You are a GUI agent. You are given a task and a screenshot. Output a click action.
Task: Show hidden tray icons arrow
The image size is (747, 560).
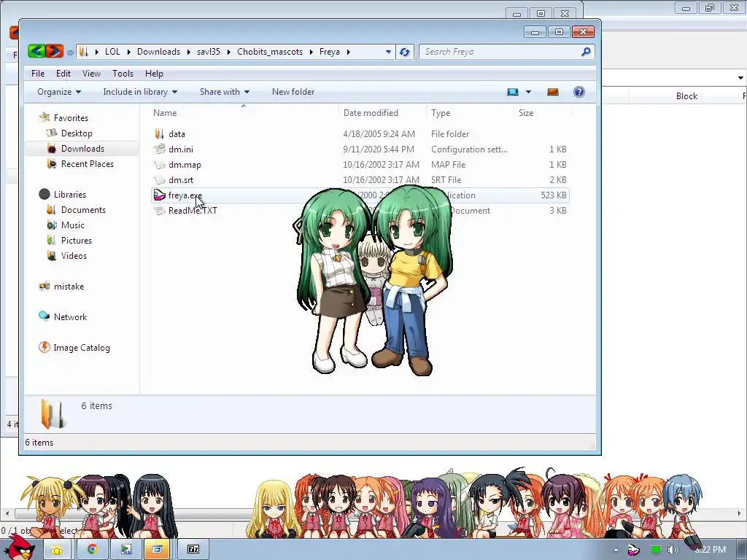coord(616,550)
